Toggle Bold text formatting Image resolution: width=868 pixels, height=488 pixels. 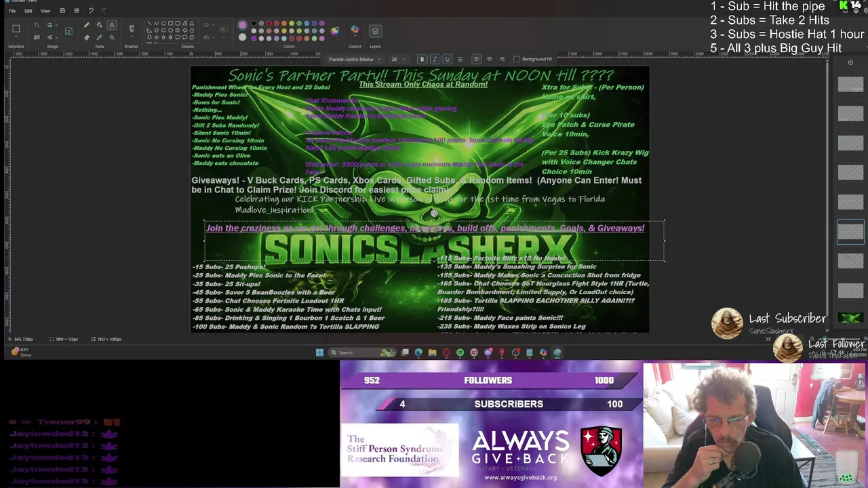(x=422, y=59)
